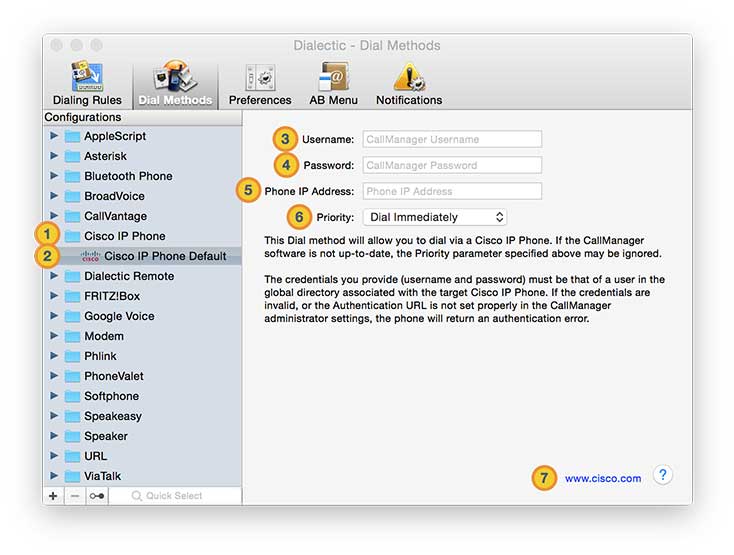Click the Configurations column header

pyautogui.click(x=143, y=117)
